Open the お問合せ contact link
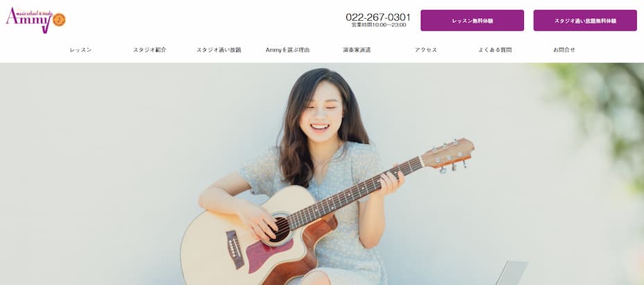Screen dimensions: 644x285 (564, 50)
